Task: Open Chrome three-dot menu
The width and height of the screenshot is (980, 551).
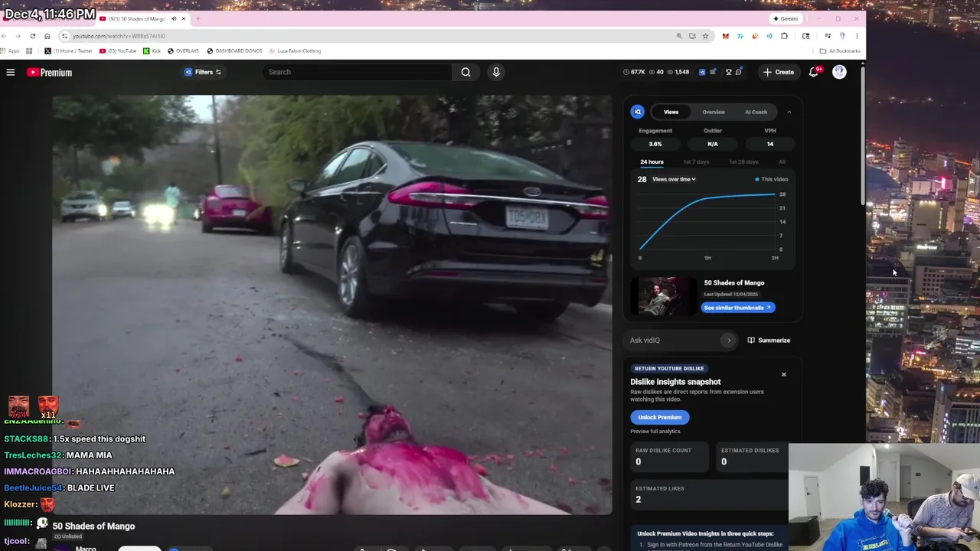Action: tap(857, 36)
